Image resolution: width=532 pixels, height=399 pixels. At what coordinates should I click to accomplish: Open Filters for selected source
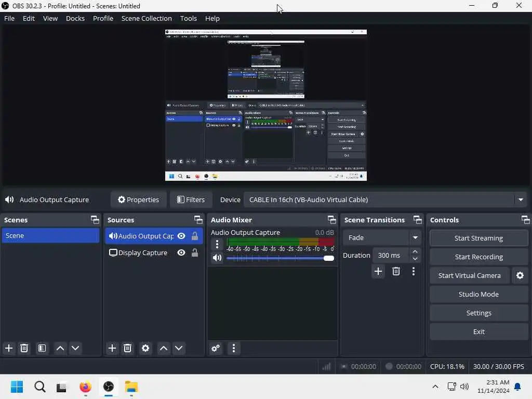(x=191, y=199)
